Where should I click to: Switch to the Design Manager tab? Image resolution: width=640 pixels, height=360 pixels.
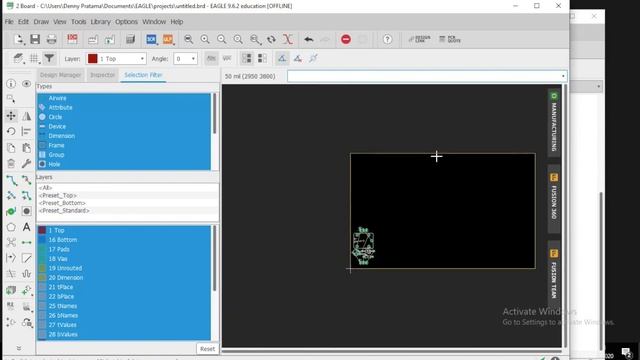coord(60,75)
